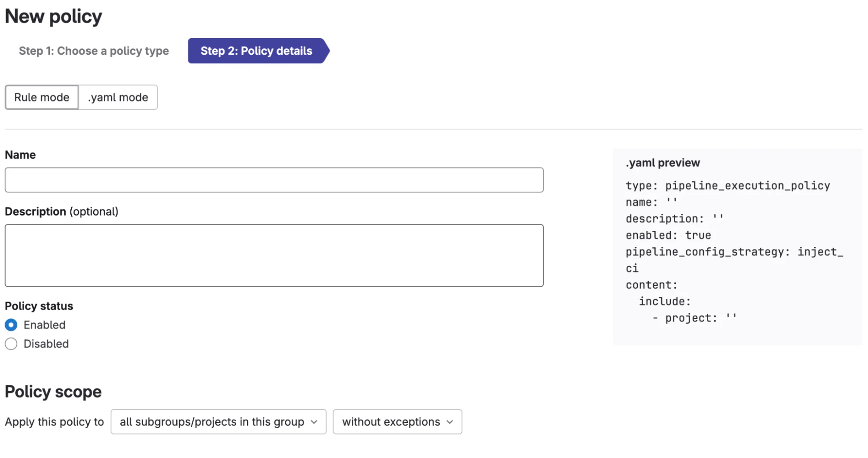
Task: Click the chevron icon on the subgroups/projects dropdown
Action: click(314, 422)
